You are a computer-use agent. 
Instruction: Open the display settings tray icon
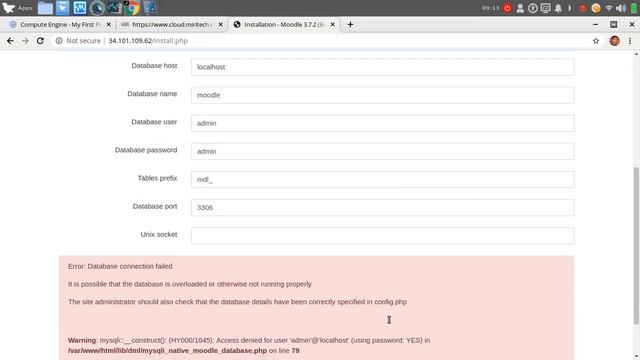(x=545, y=8)
